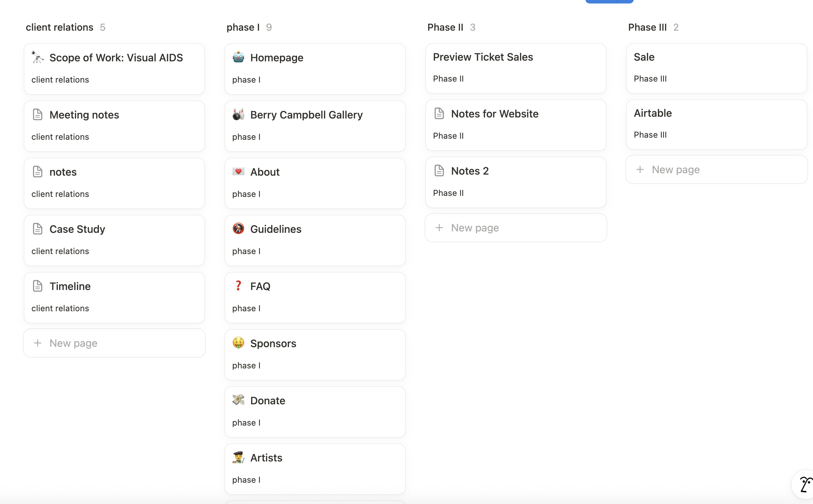Click the no-pedestrians icon on Guidelines card

238,229
